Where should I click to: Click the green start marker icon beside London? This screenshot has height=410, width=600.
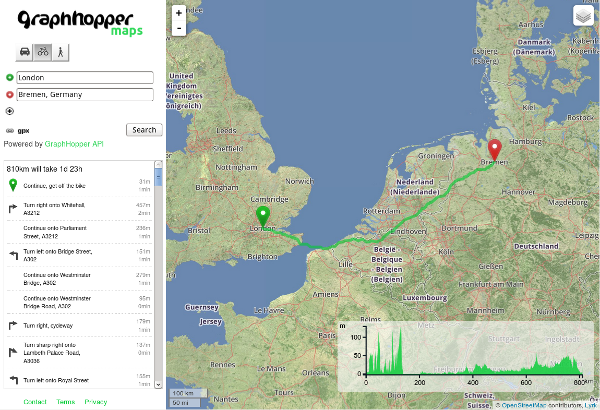pos(10,78)
